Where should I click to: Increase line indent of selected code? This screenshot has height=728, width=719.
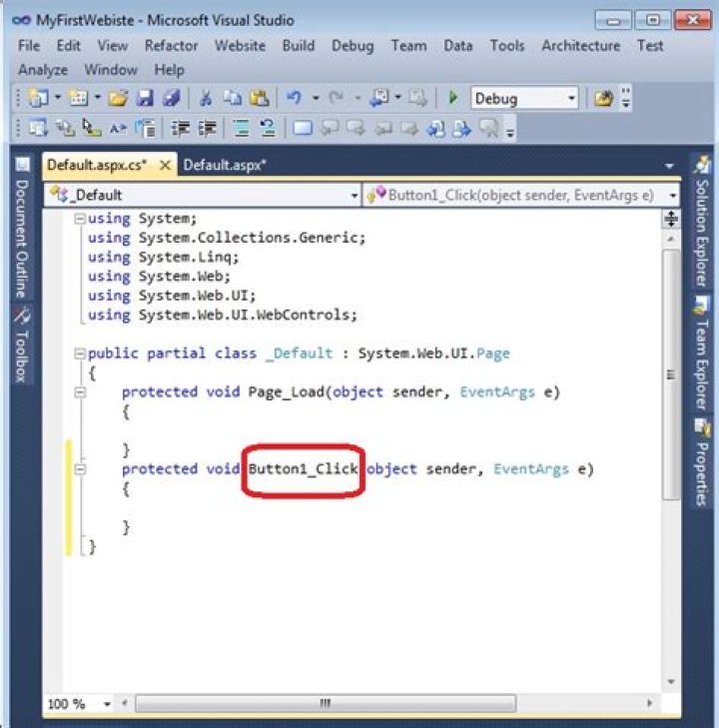[x=207, y=127]
